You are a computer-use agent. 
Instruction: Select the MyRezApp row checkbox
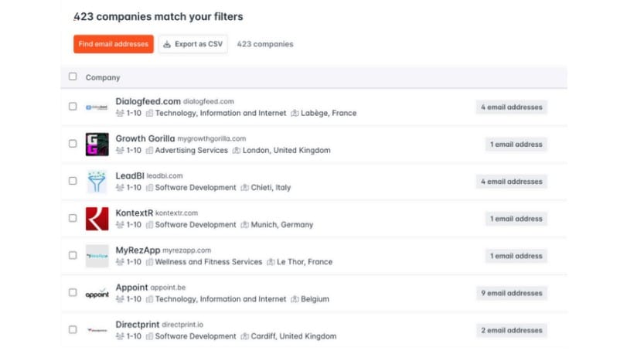[x=73, y=255]
